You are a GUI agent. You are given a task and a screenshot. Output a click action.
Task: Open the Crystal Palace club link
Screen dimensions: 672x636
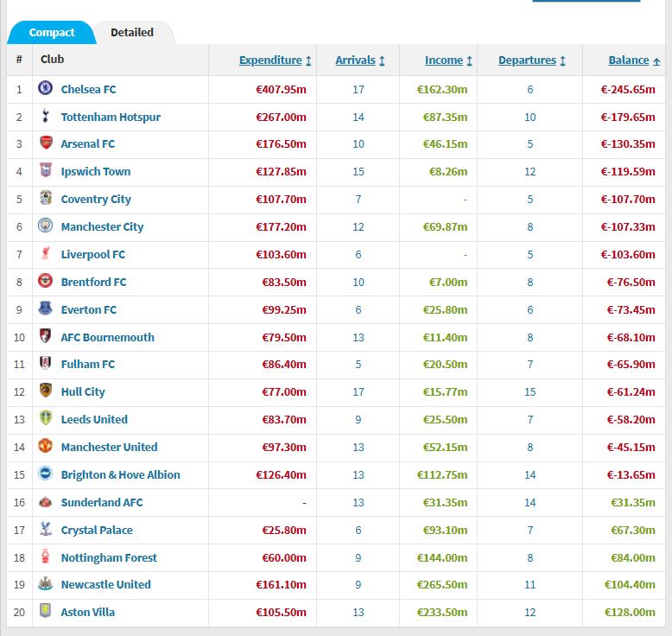[97, 531]
